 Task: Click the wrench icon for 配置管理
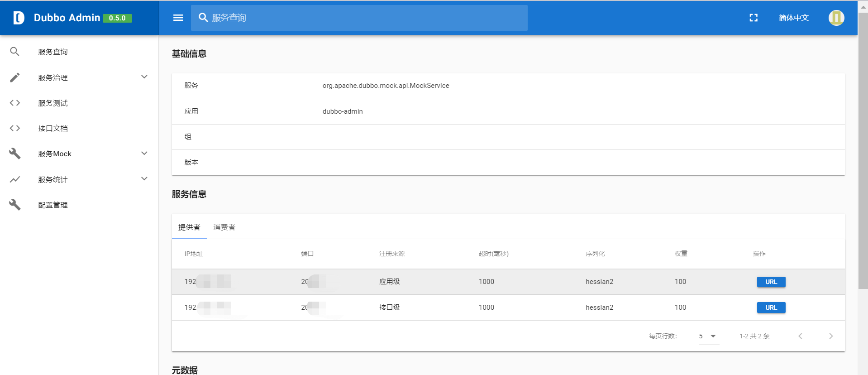click(x=15, y=205)
